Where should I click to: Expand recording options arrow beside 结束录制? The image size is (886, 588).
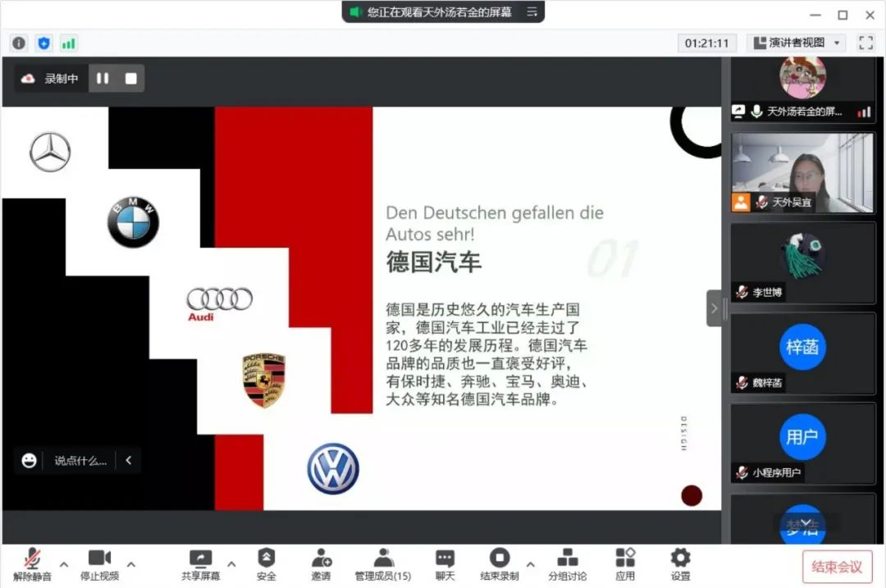tap(530, 564)
